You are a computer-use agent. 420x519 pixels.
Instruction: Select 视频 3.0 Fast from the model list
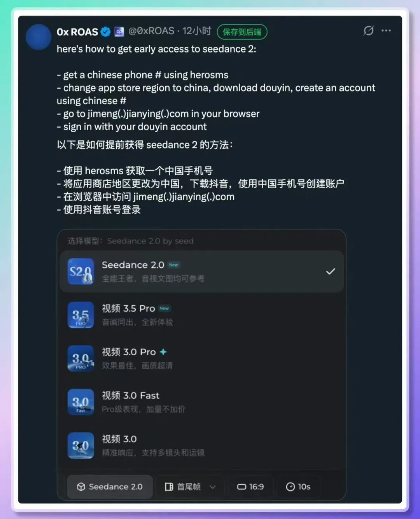point(201,402)
